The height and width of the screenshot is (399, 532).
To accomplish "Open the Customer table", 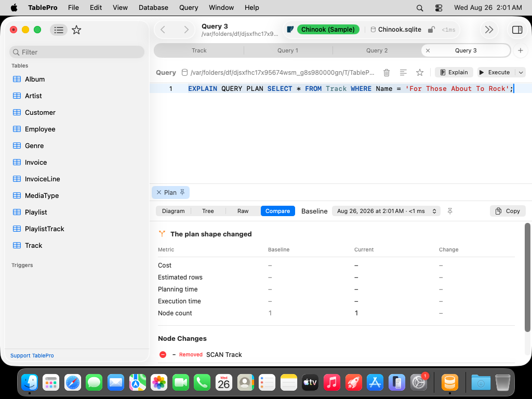I will [x=40, y=112].
